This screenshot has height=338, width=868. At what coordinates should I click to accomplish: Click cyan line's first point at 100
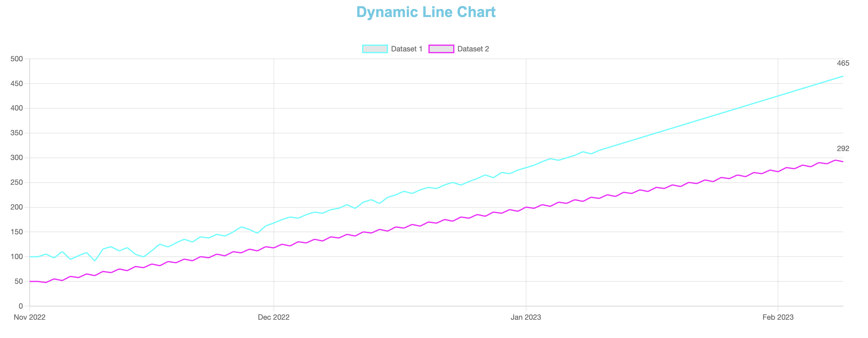(30, 257)
